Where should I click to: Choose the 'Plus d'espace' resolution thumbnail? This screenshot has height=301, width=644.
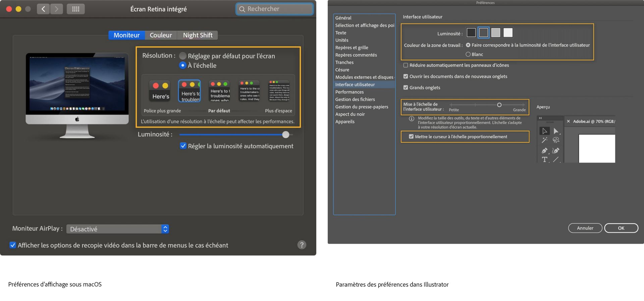pyautogui.click(x=279, y=91)
